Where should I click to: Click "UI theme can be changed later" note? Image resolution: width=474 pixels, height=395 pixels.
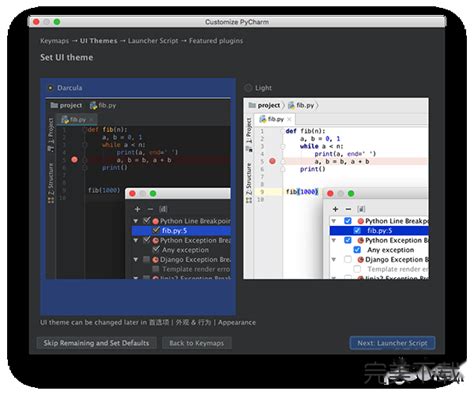point(148,323)
